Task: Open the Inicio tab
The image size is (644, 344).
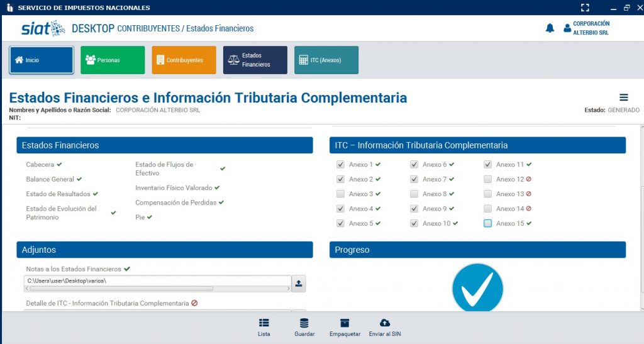Action: click(42, 60)
